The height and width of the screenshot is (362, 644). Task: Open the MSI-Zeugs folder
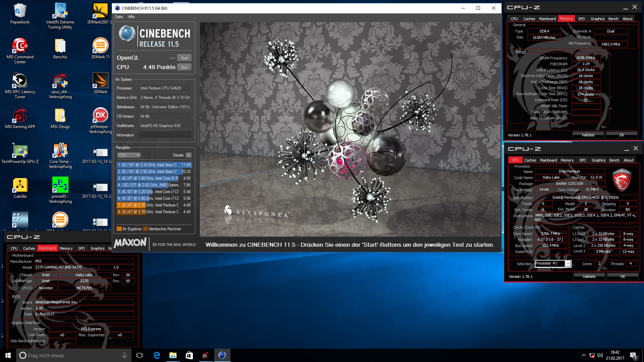click(x=60, y=118)
